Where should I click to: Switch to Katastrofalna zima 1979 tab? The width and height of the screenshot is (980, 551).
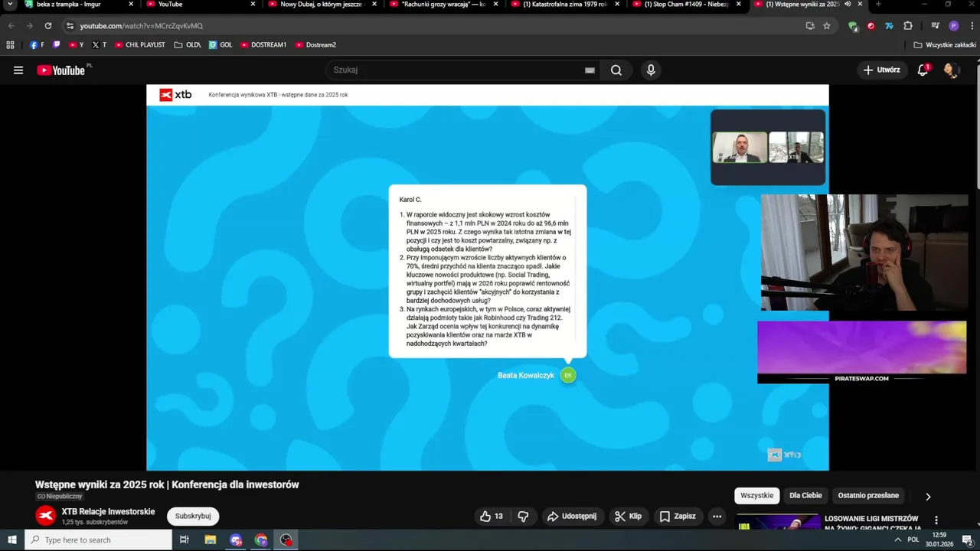pos(566,5)
